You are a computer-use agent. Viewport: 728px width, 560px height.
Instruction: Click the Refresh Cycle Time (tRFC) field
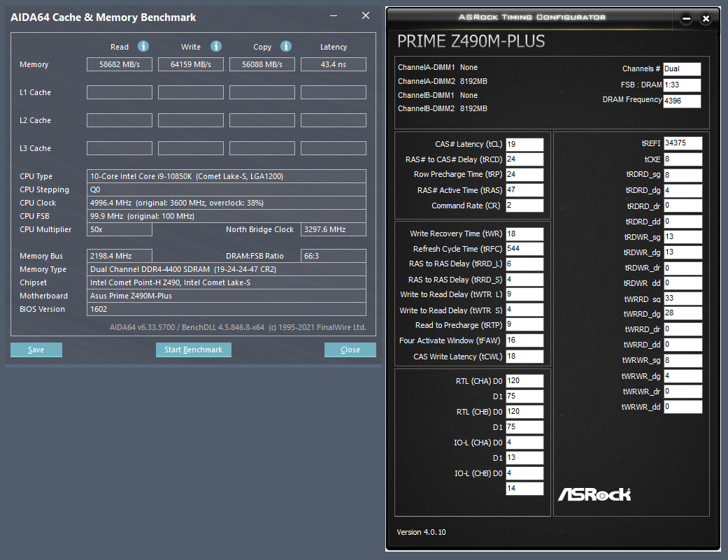point(524,249)
